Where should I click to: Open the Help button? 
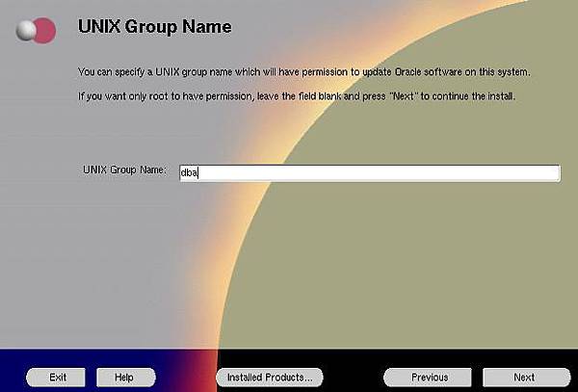[126, 378]
